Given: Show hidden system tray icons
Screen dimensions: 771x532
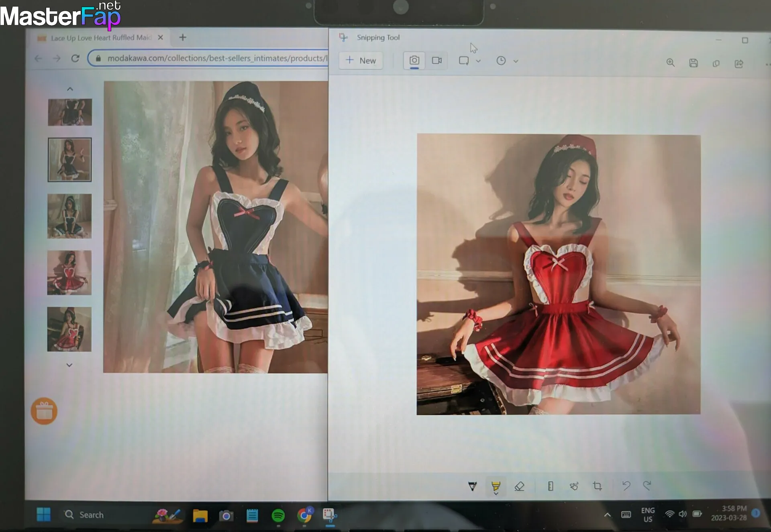Looking at the screenshot, I should pos(608,515).
